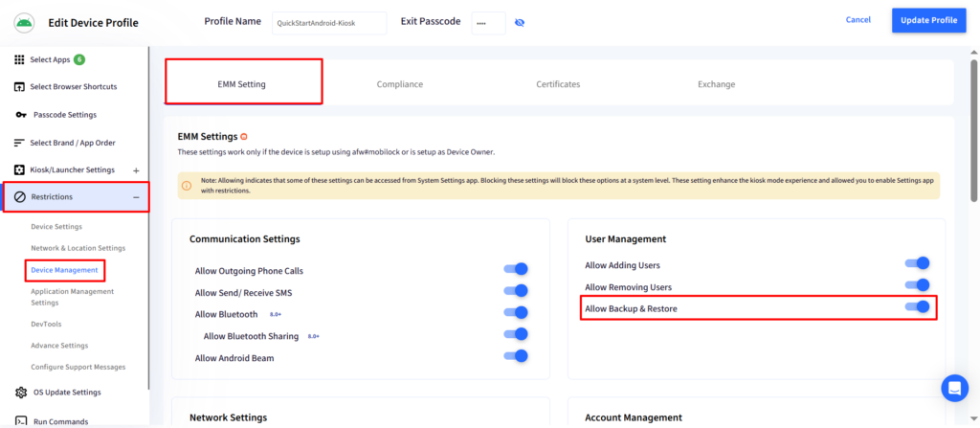Toggle Allow Outgoing Phone Calls switch
Screen dimensions: 980x428
tap(516, 269)
